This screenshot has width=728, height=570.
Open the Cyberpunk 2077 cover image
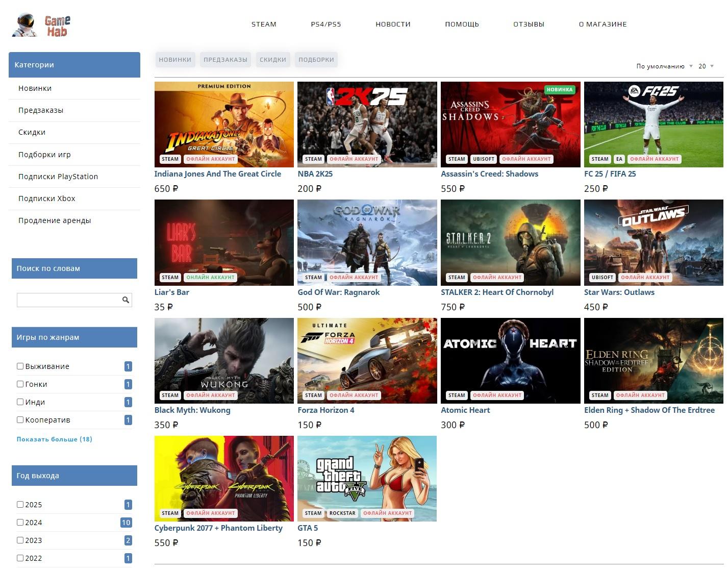point(224,479)
